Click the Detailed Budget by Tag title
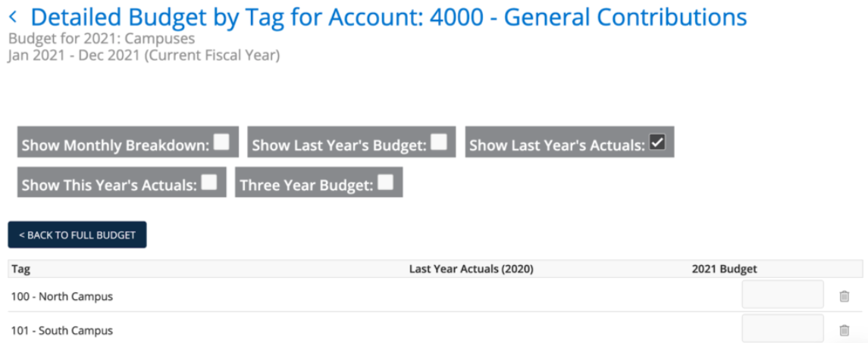The width and height of the screenshot is (868, 343). click(x=389, y=17)
